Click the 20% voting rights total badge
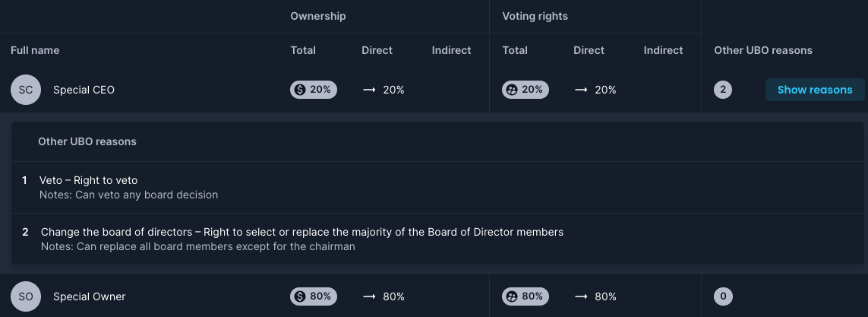Screen dimensions: 868x317 [526, 90]
